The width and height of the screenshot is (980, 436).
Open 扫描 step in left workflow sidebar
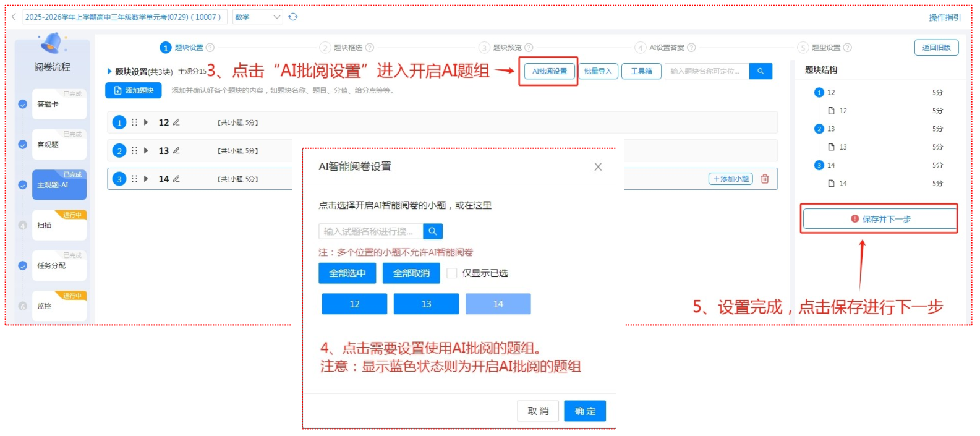point(59,226)
